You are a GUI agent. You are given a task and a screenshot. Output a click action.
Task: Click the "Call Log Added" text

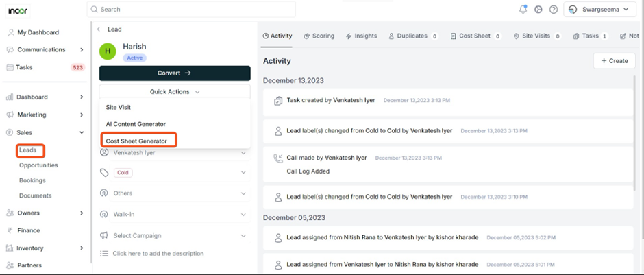(308, 171)
